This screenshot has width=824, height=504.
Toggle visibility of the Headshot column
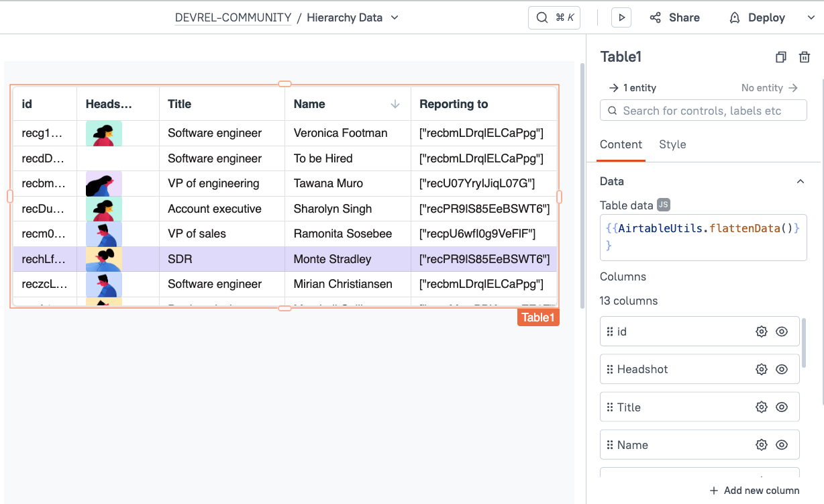point(782,368)
